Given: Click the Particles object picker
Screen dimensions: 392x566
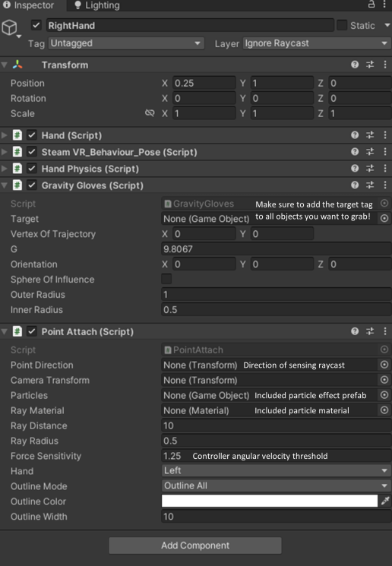Looking at the screenshot, I should [384, 395].
